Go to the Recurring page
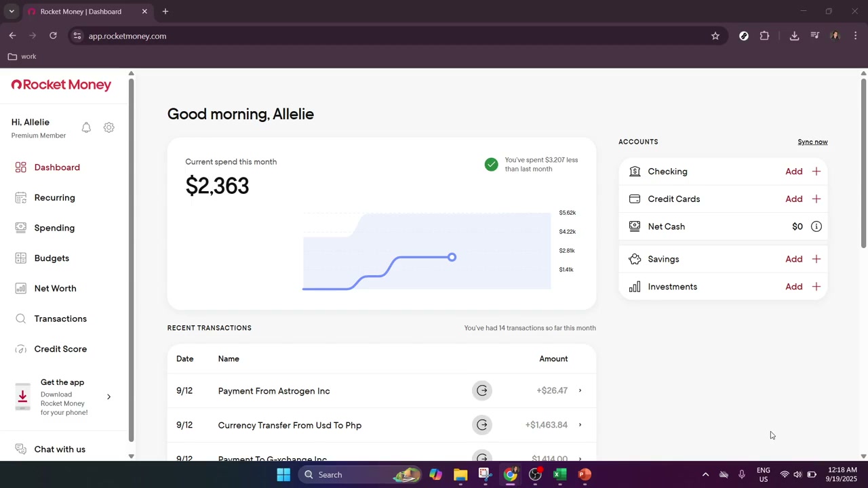 click(x=55, y=198)
